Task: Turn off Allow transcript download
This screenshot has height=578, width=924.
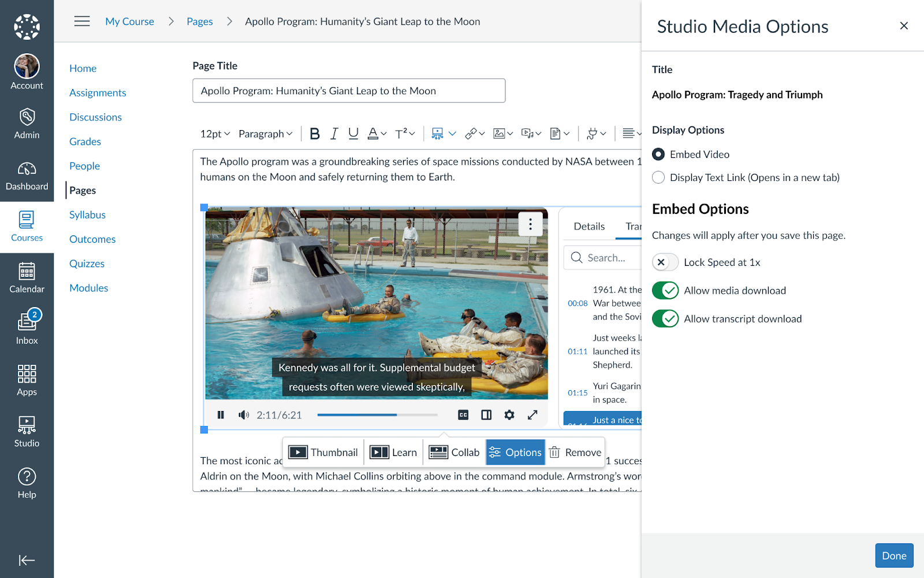Action: tap(665, 319)
